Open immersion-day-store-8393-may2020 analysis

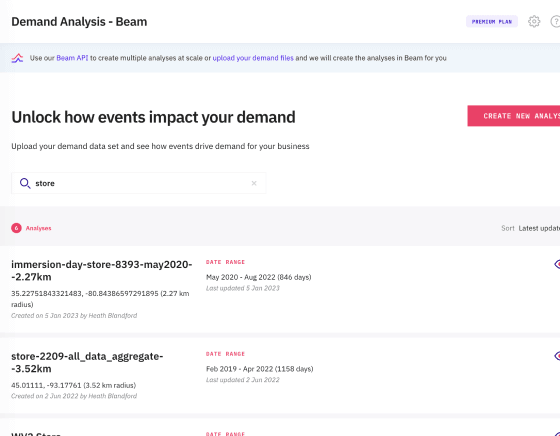click(101, 270)
